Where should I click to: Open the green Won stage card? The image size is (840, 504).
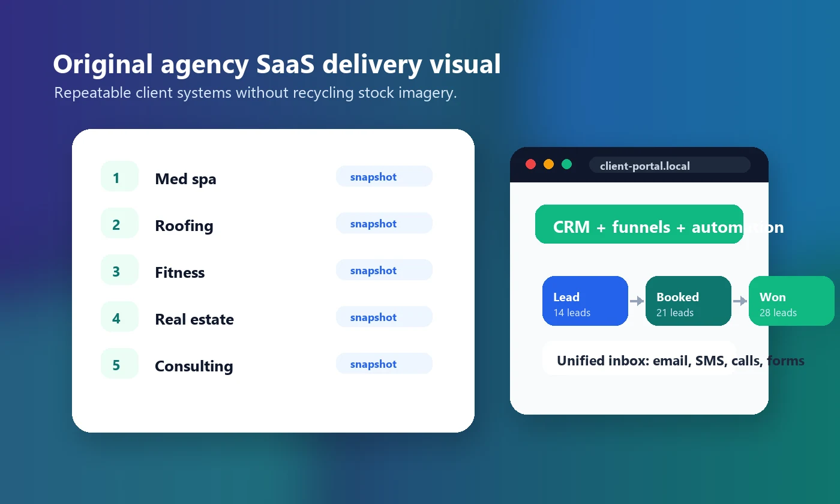[x=791, y=301]
